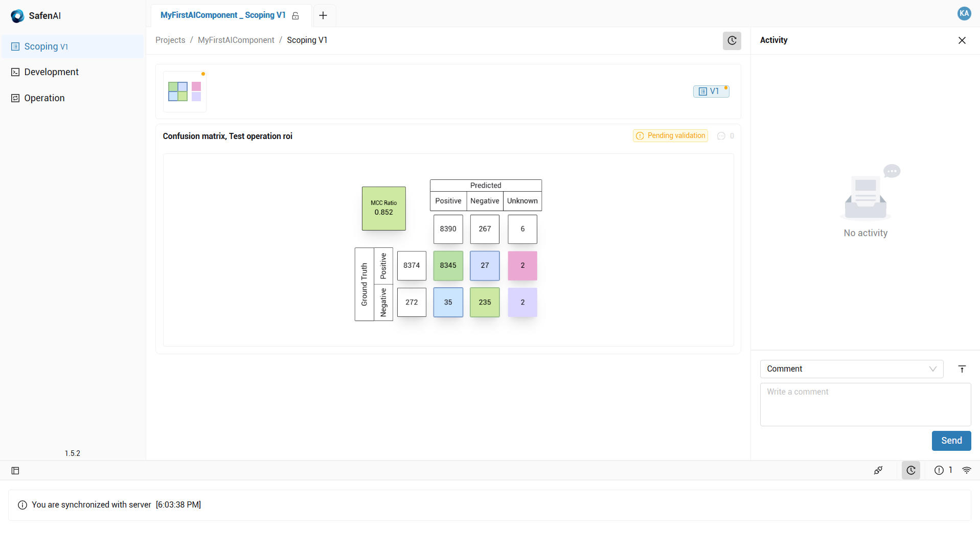980x551 pixels.
Task: Open the KA user avatar menu
Action: (x=964, y=14)
